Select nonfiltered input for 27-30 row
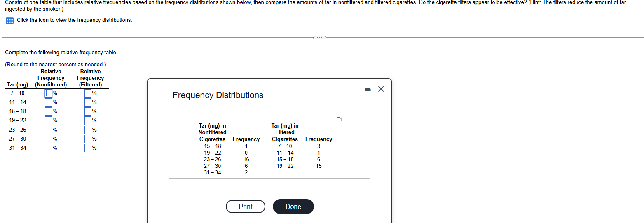The width and height of the screenshot is (644, 223). (49, 139)
